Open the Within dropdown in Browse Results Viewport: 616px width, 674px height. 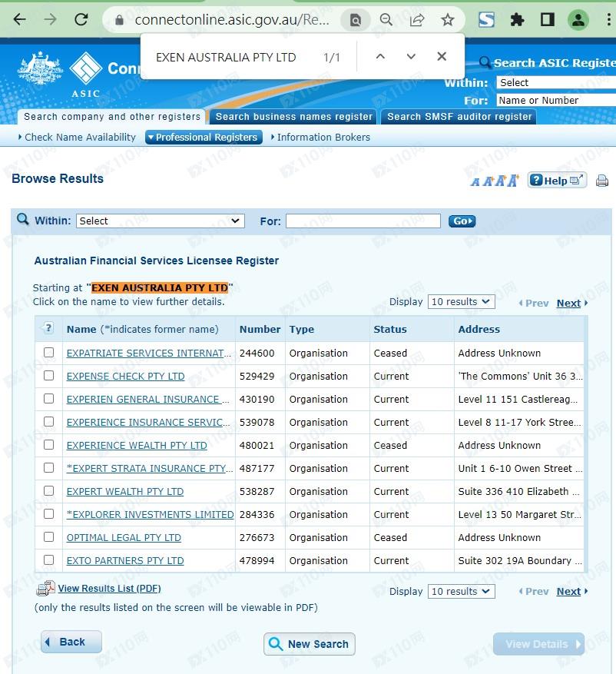point(160,221)
